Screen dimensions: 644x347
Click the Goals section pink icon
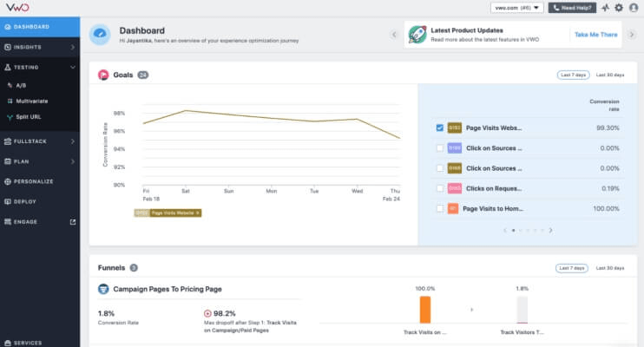103,75
